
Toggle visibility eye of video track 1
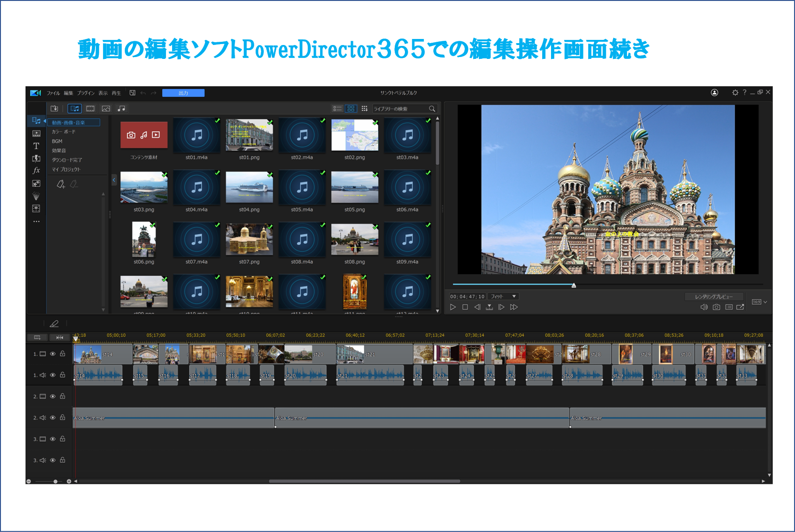point(53,354)
